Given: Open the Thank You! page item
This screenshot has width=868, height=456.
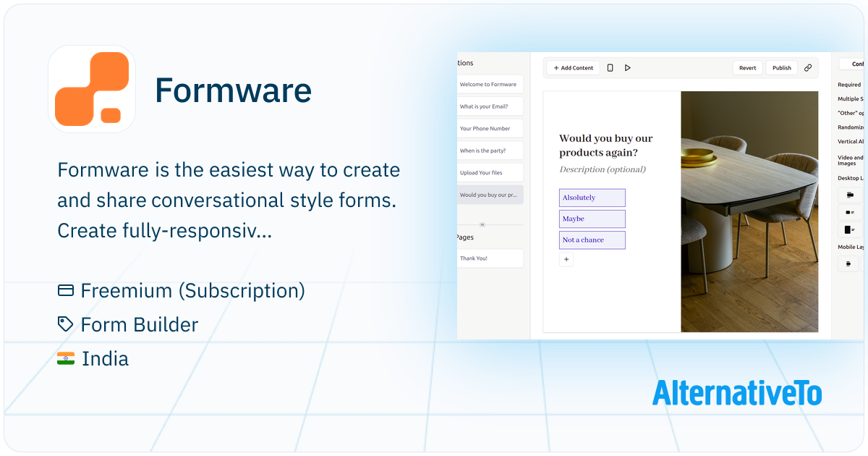Looking at the screenshot, I should (x=490, y=258).
